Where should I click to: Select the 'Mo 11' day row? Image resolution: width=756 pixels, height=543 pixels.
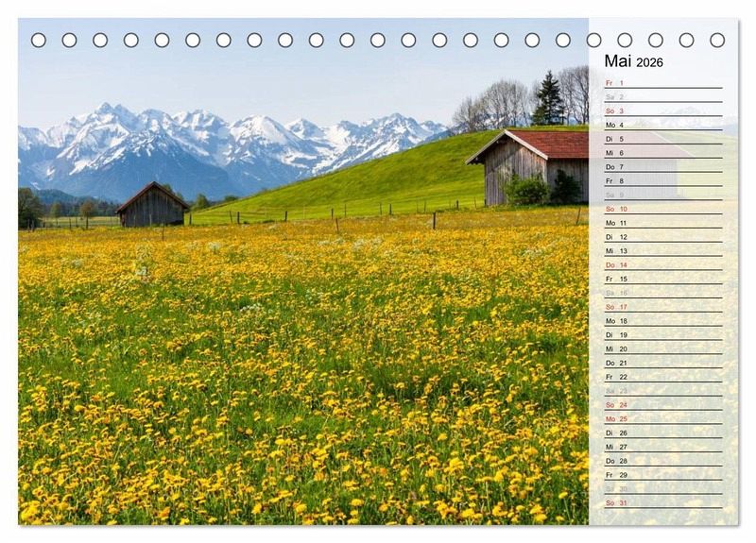coord(663,223)
